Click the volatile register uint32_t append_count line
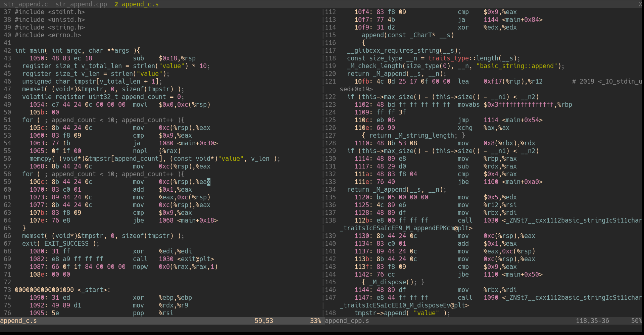This screenshot has width=644, height=335. (x=103, y=97)
